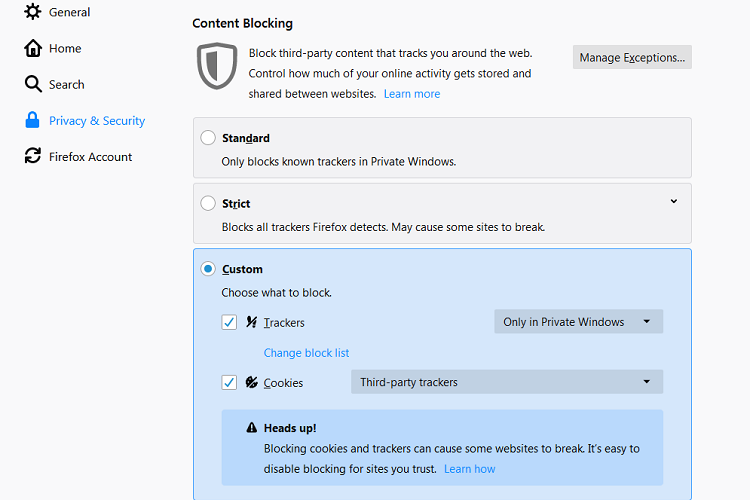This screenshot has height=500, width=750.
Task: Open the Change block list link
Action: (x=306, y=353)
